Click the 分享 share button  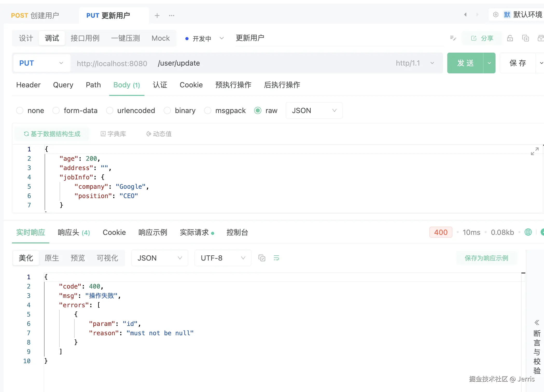click(482, 38)
